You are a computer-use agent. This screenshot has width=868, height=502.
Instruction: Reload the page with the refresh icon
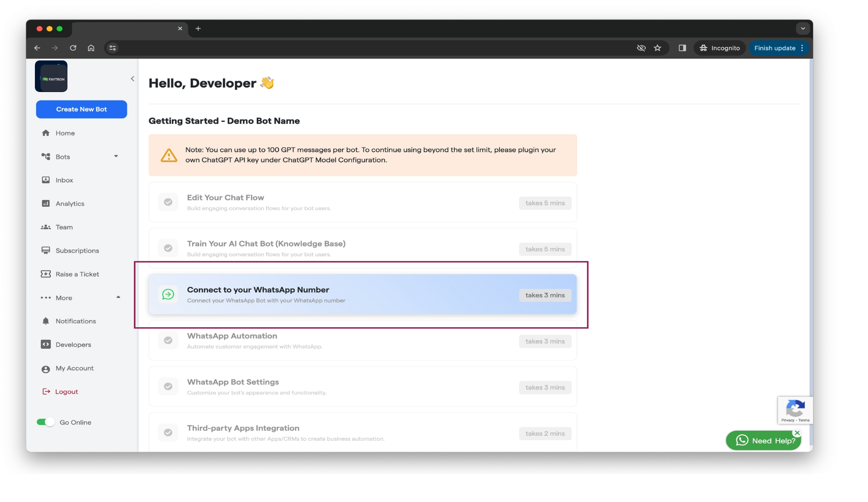click(x=73, y=48)
